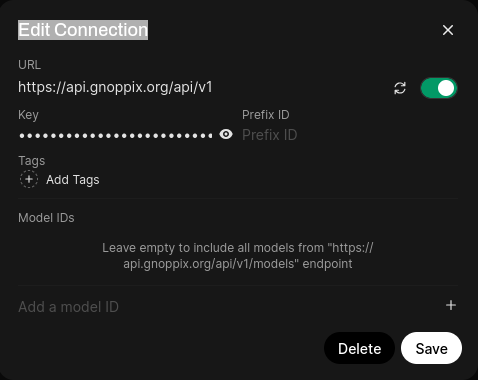Screen dimensions: 478x380
Task: Click the Add a model ID field
Action: pos(229,307)
